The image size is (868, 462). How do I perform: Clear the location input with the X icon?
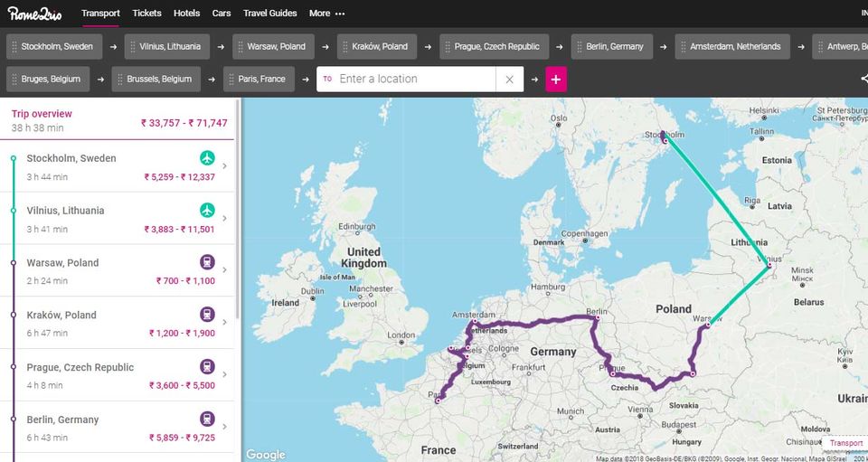click(x=509, y=80)
